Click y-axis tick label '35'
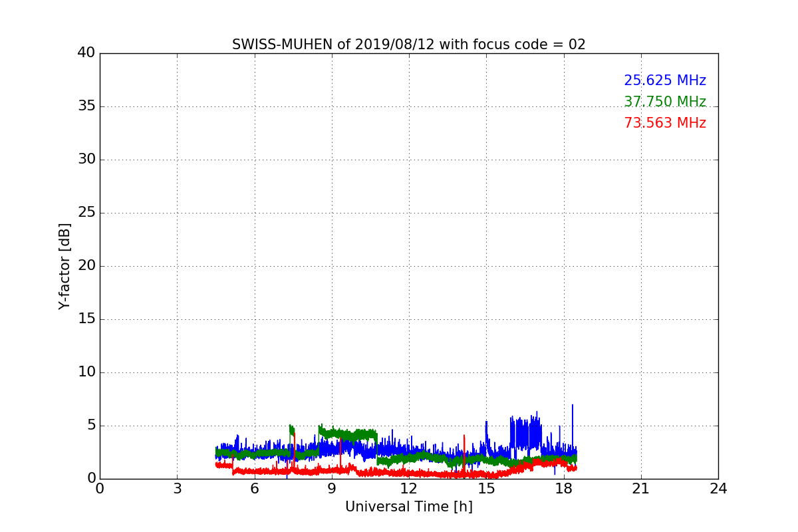798x532 pixels. pos(86,106)
